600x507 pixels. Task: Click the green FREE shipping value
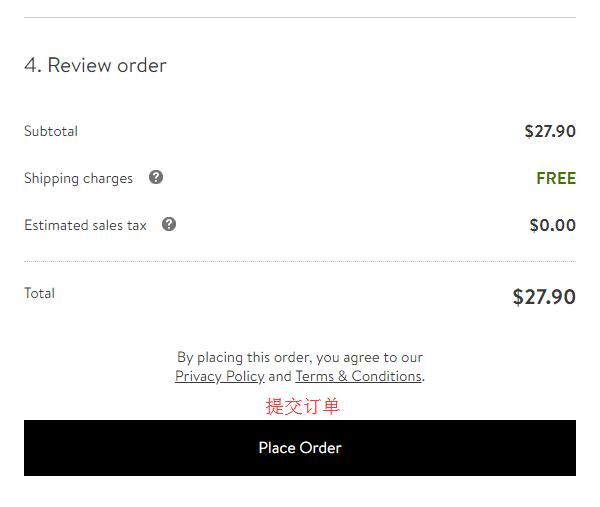pos(556,178)
